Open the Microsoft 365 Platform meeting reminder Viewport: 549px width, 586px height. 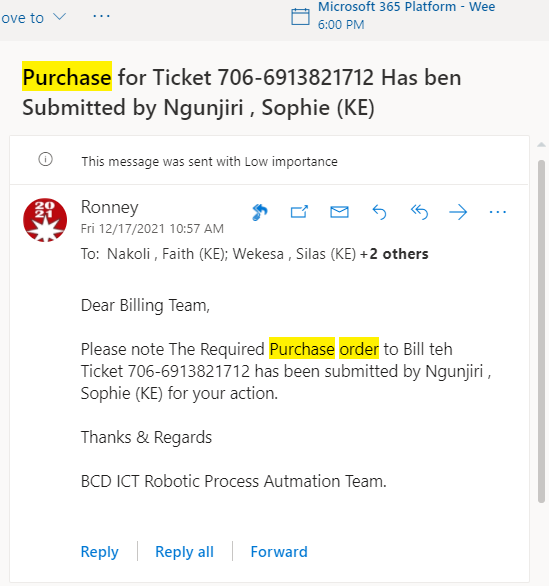click(x=407, y=16)
